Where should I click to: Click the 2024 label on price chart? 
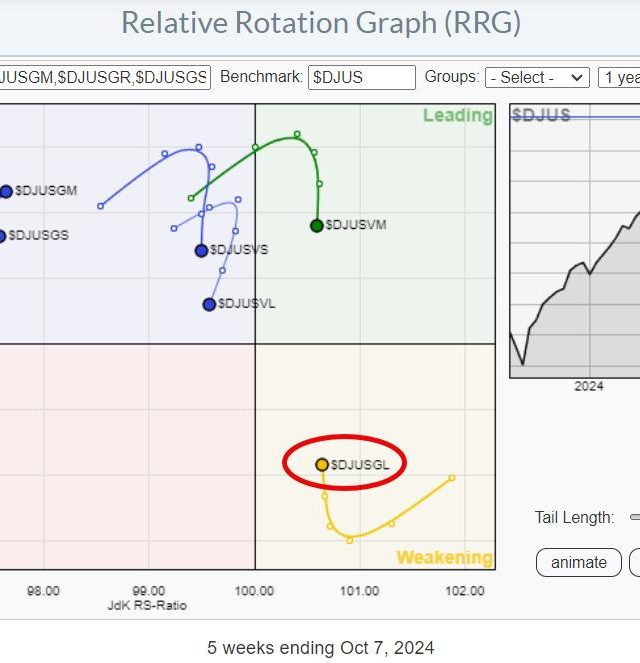point(588,386)
